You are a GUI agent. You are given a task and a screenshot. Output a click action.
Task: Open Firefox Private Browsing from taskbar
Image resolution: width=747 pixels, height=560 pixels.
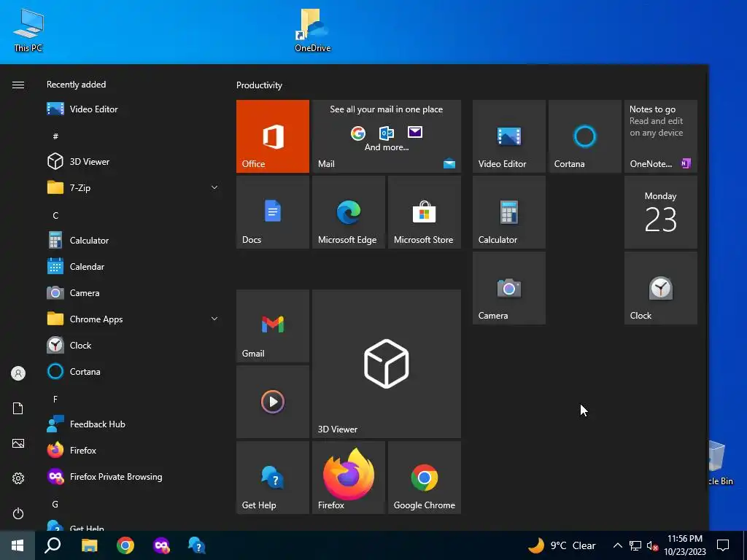(161, 545)
